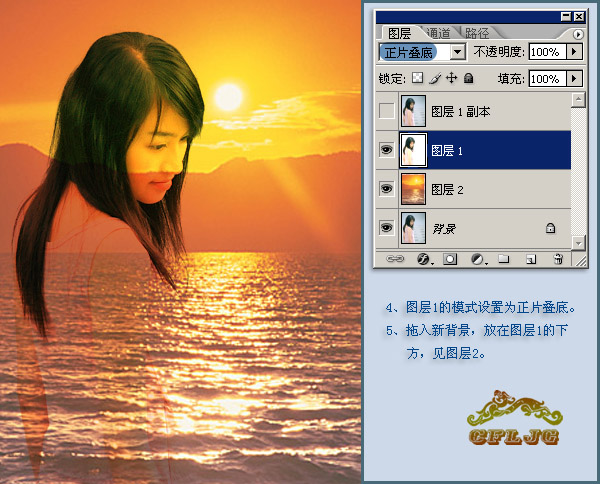Open the 不透明度 opacity slider arrow

click(x=574, y=52)
